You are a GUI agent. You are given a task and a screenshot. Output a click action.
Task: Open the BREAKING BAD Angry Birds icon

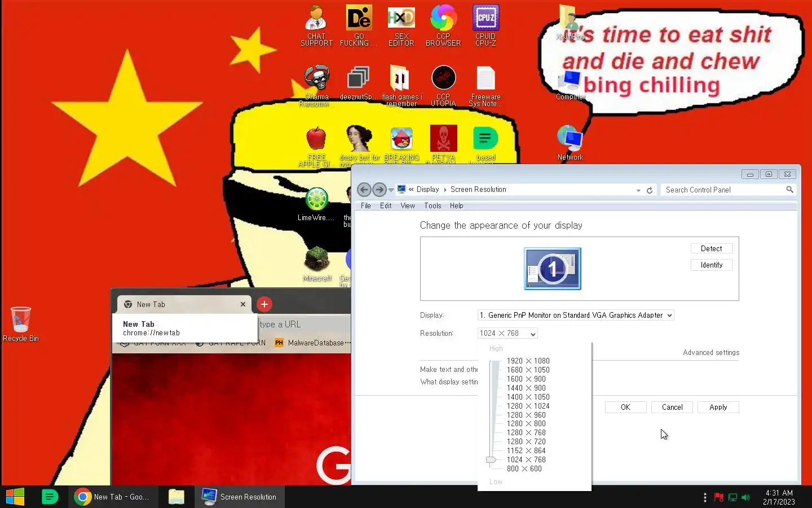(401, 145)
